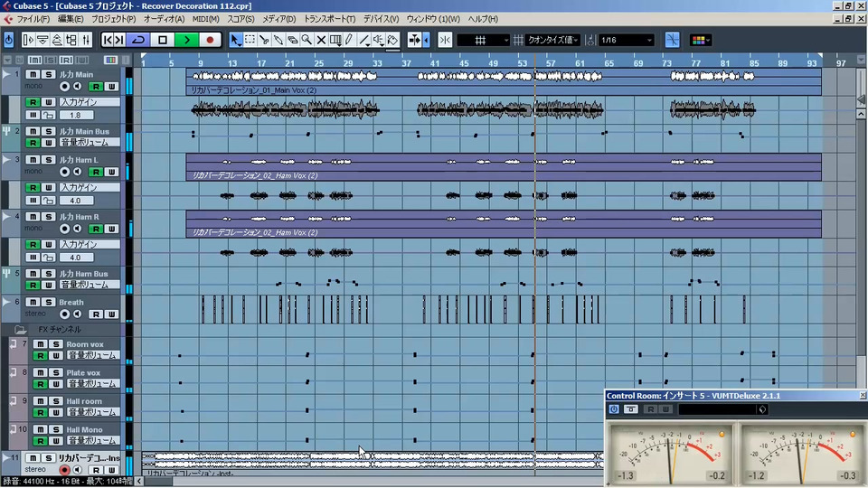Select the Eraser tool
Image resolution: width=868 pixels, height=488 pixels.
pyautogui.click(x=293, y=40)
